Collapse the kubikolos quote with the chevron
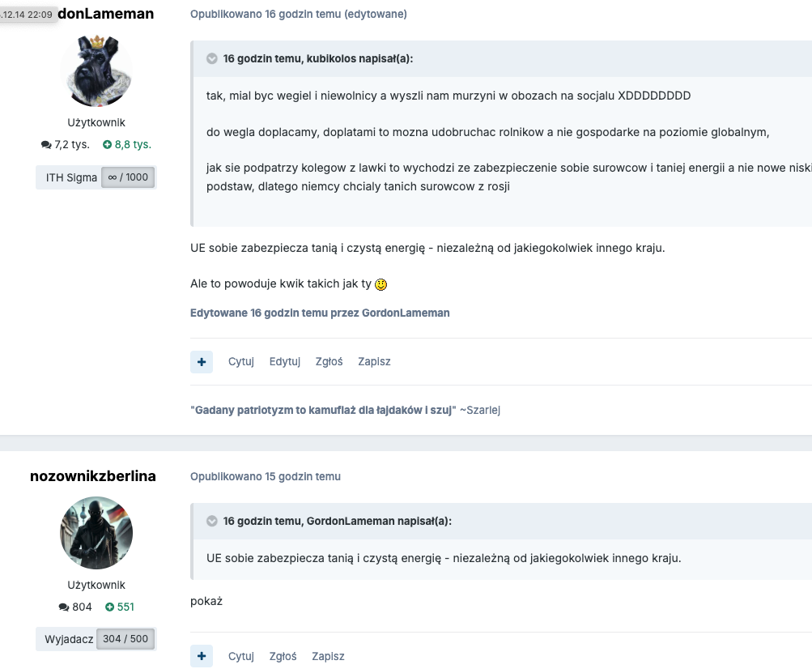 [x=212, y=58]
